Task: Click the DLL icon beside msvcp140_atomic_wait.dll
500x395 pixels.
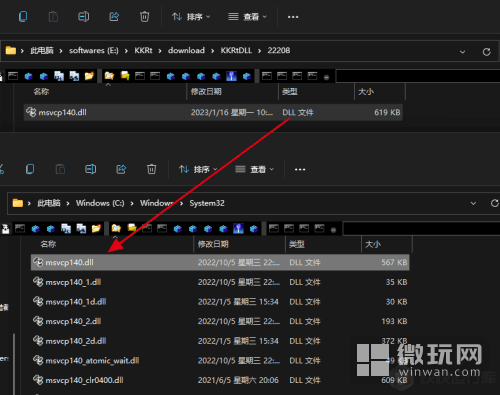Action: coord(38,360)
